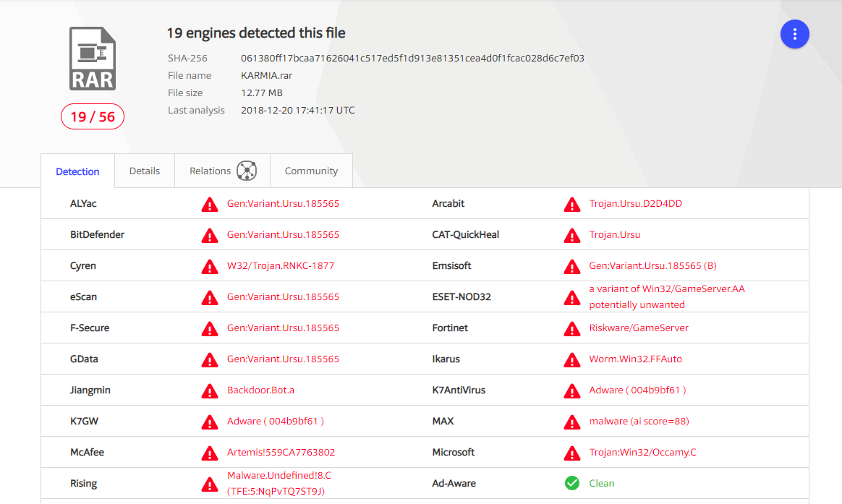Click Emsisoft's Gen:Variant.Ursu.185565 (B) result
This screenshot has height=504, width=842.
(652, 265)
